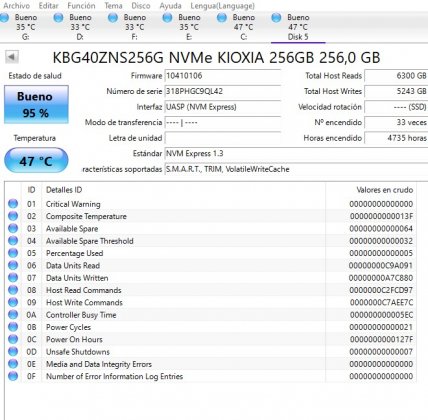
Task: Click the serial number field 318PHGC9QL42
Action: [223, 91]
